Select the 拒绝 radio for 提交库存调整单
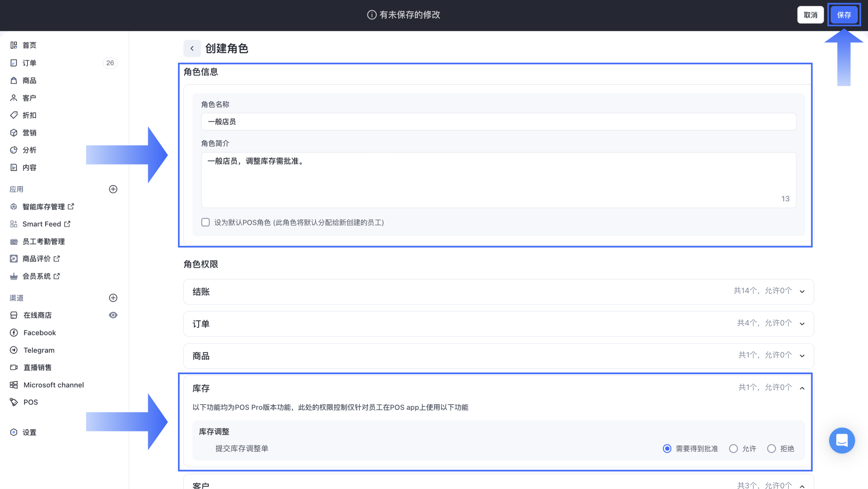The height and width of the screenshot is (489, 868). click(771, 449)
